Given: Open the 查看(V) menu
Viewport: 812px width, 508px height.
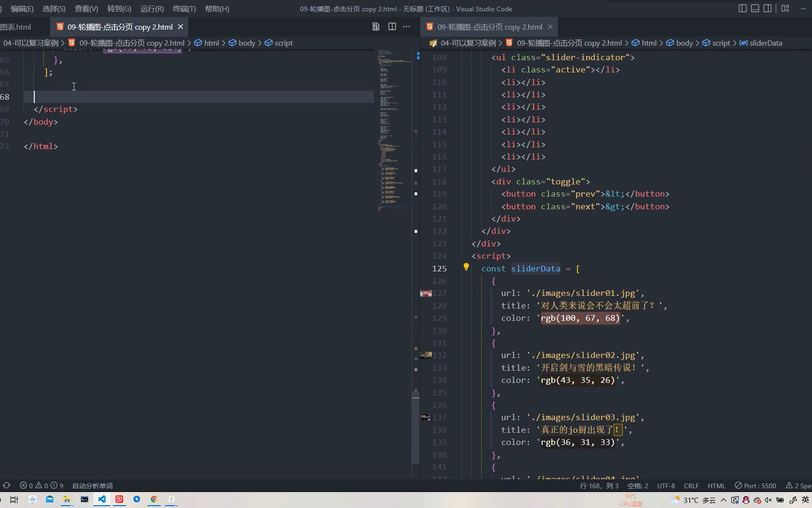Looking at the screenshot, I should [x=86, y=8].
